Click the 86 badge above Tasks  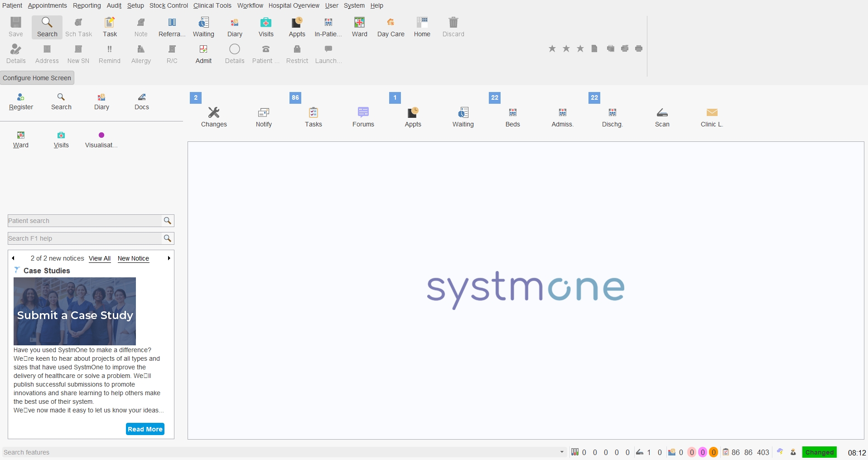coord(295,97)
